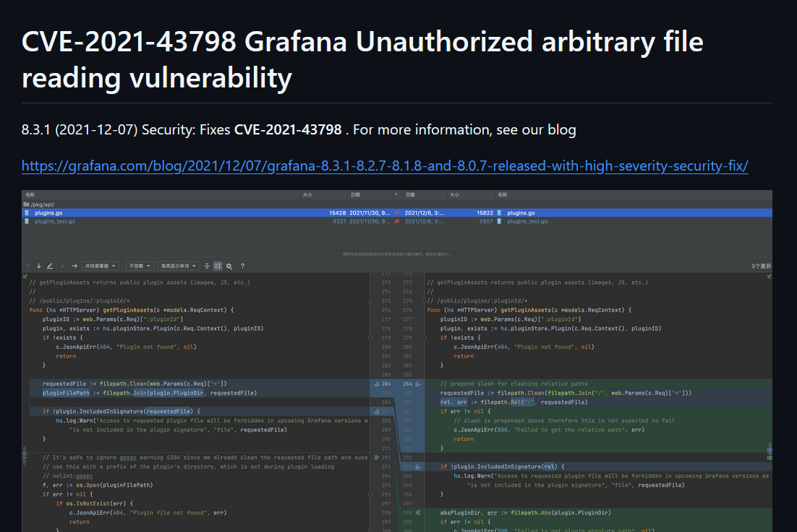Click the not-equal icon in plugins_test.go row
Image resolution: width=797 pixels, height=532 pixels.
click(x=397, y=221)
